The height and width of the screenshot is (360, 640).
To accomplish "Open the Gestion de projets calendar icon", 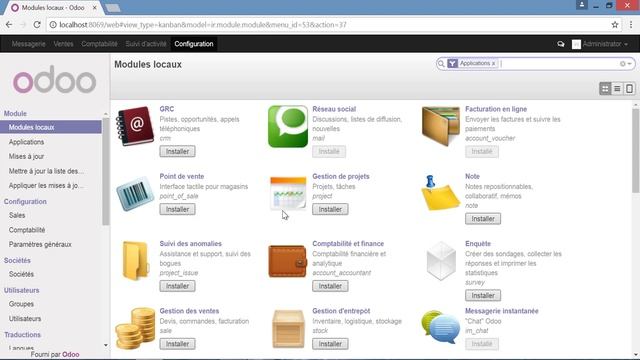I will (288, 193).
